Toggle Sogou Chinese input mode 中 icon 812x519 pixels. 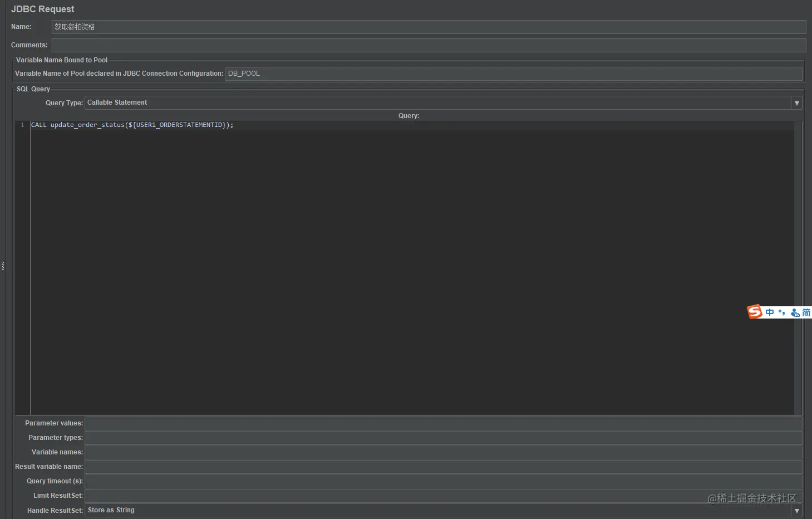[x=770, y=312]
